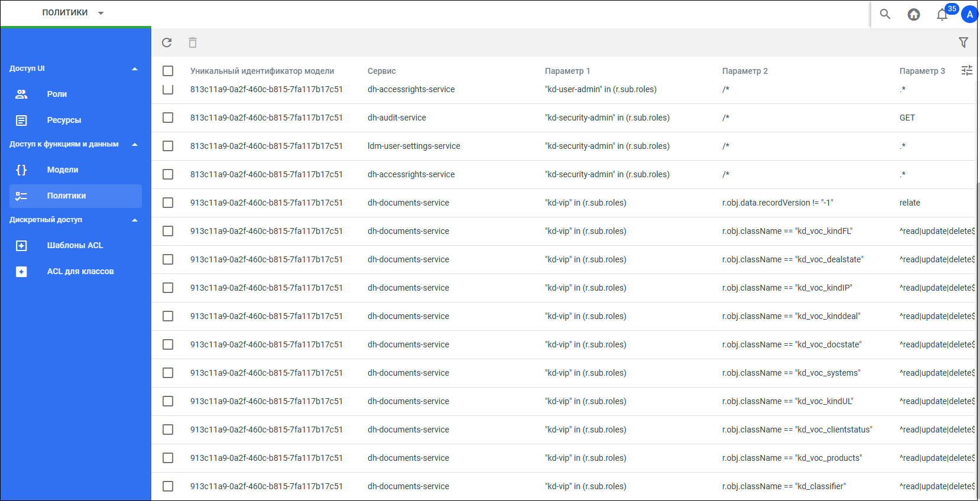Image resolution: width=980 pixels, height=501 pixels.
Task: Click r.obj.className == "kd_classifier" cell
Action: 784,486
